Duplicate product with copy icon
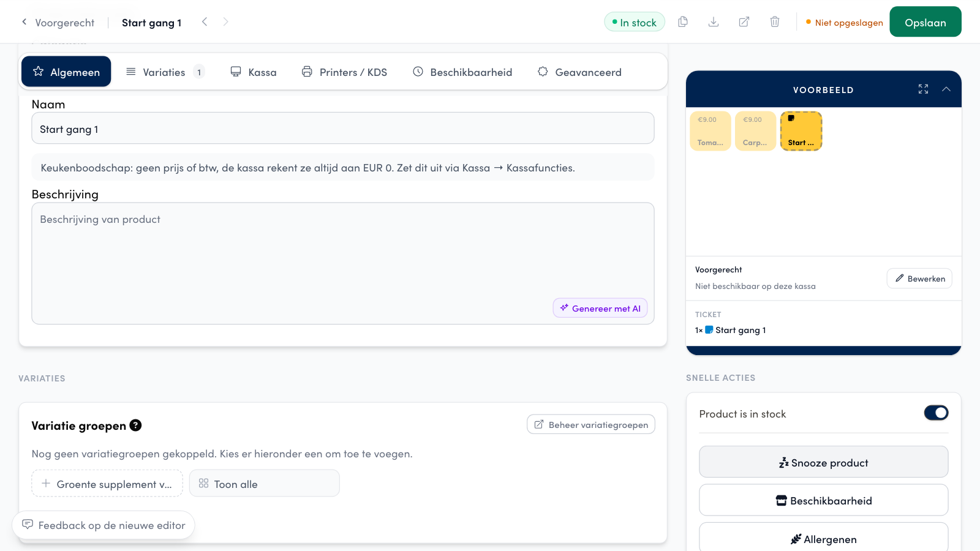 coord(683,22)
